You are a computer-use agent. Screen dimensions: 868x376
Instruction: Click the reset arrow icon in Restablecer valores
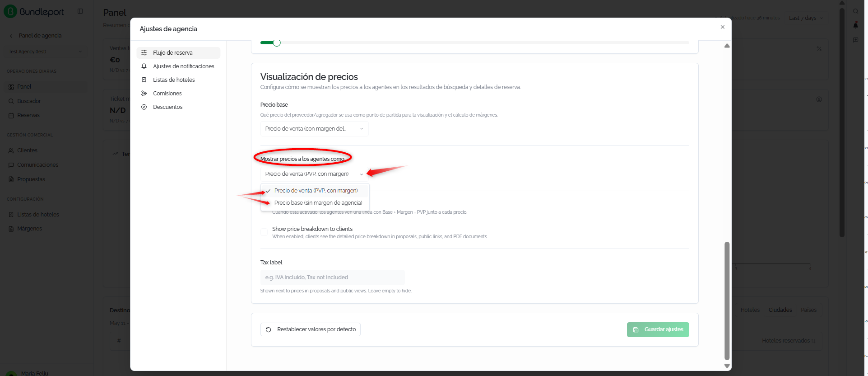click(268, 329)
